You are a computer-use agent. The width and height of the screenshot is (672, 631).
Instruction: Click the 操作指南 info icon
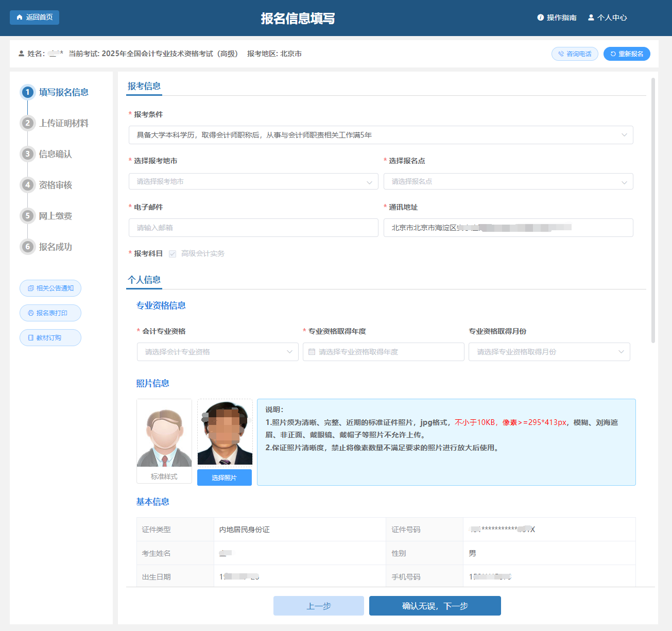tap(540, 18)
